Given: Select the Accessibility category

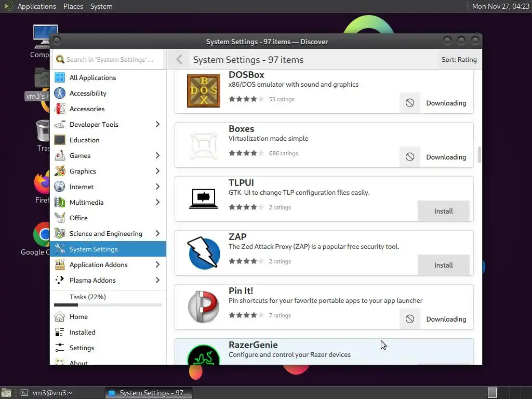Looking at the screenshot, I should pos(108,94).
